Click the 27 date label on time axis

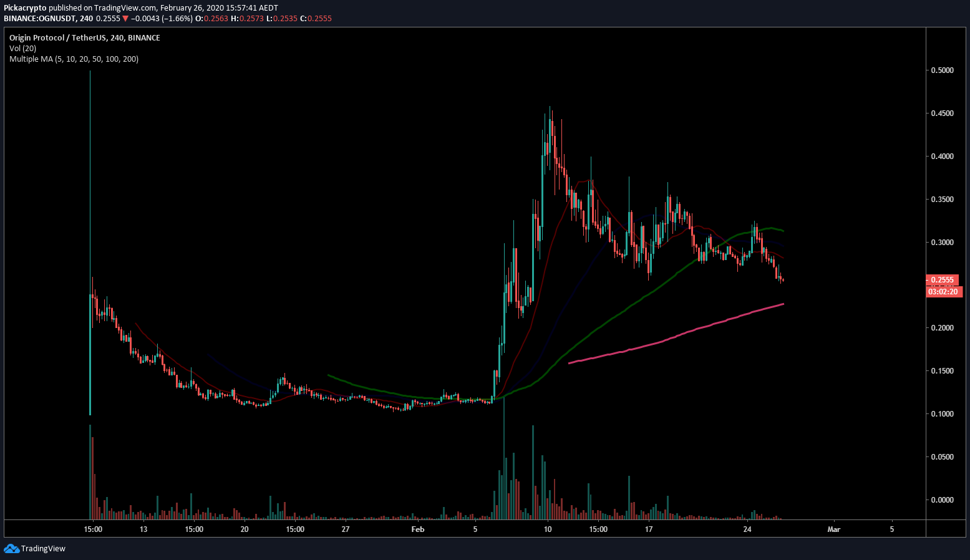point(346,529)
